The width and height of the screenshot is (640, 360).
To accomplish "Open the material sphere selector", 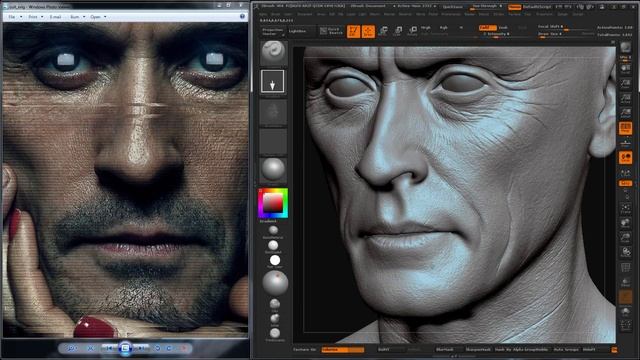I will 273,169.
